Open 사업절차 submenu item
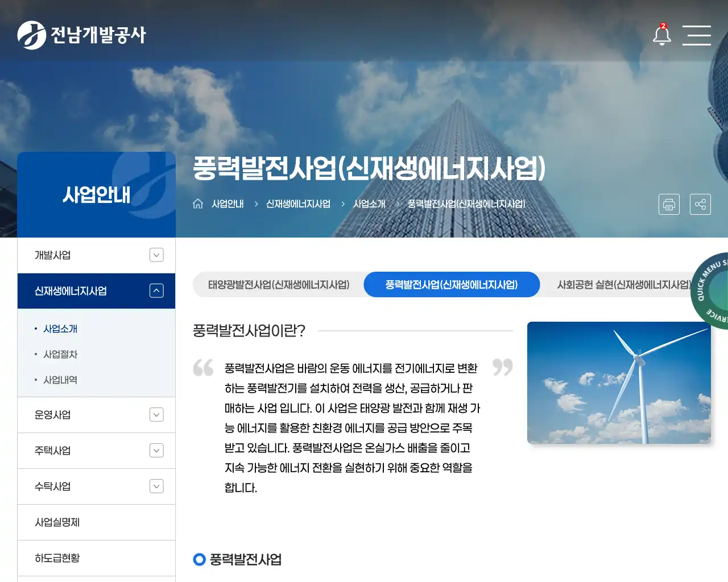Image resolution: width=728 pixels, height=582 pixels. (x=60, y=354)
